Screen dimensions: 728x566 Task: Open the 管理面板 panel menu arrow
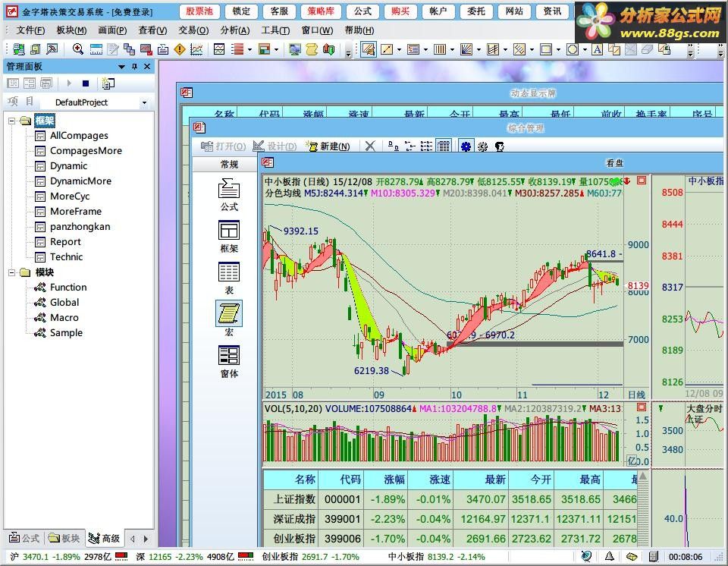[x=121, y=67]
